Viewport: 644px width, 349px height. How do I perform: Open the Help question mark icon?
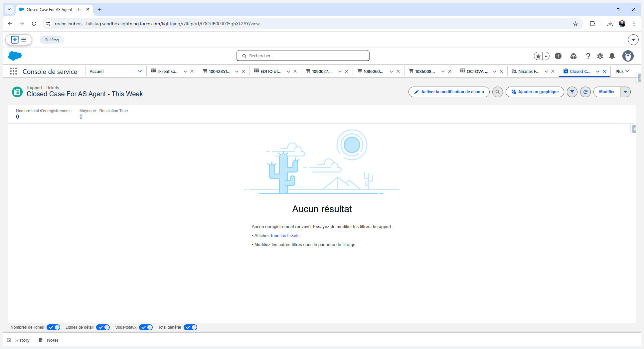(x=588, y=56)
